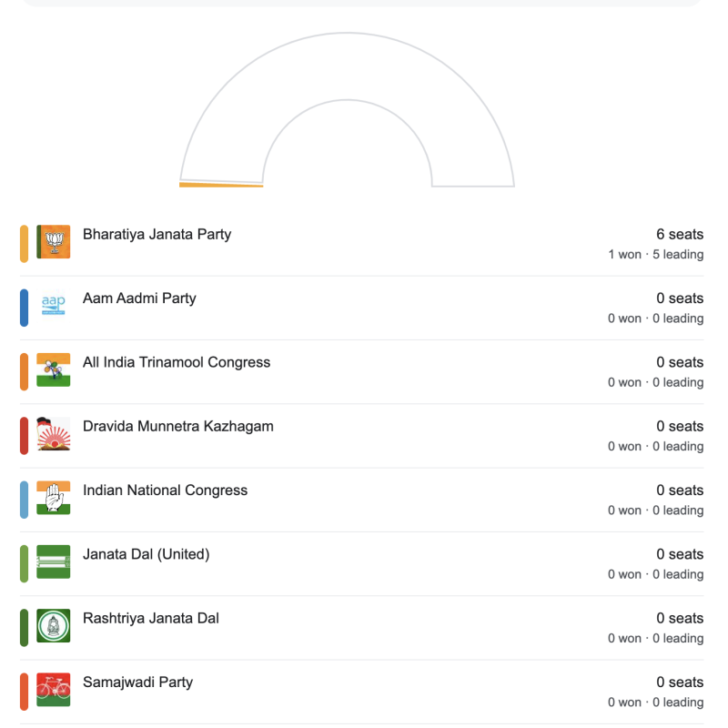Click 0 seats count for Samajwadi Party
Image resolution: width=728 pixels, height=728 pixels.
click(680, 682)
